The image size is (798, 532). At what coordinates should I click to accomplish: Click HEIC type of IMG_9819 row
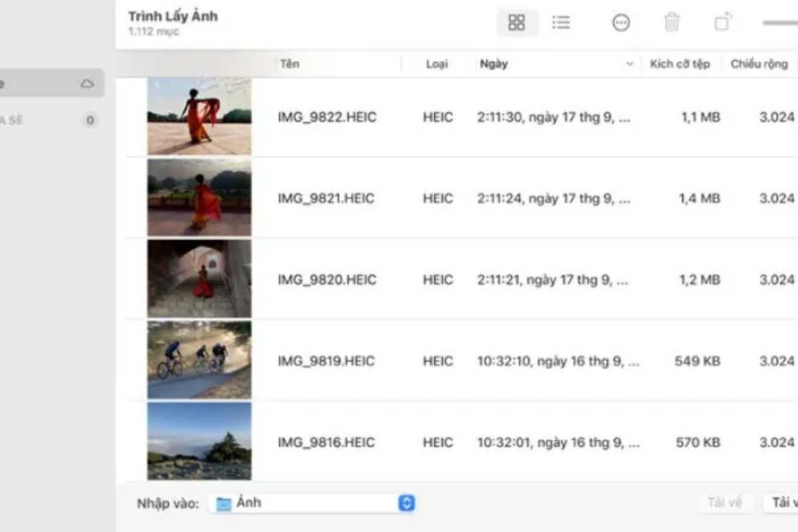coord(438,361)
